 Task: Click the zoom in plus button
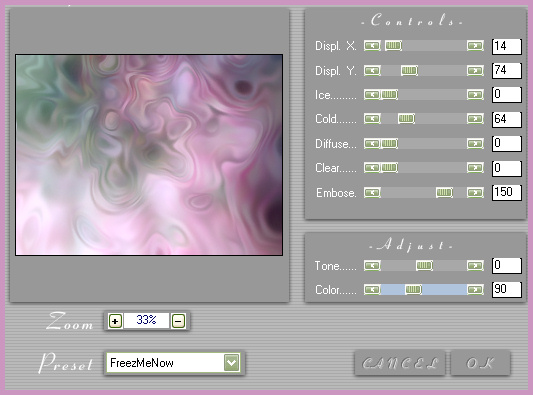(115, 321)
